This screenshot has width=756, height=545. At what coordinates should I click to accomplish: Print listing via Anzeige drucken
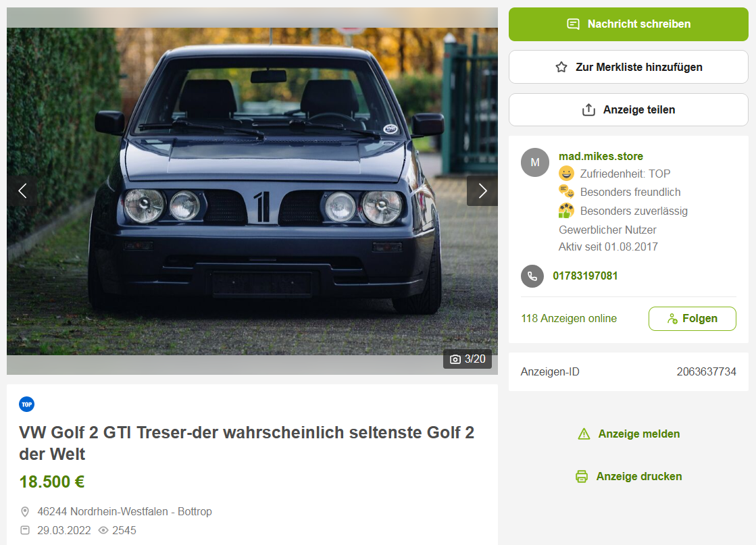628,477
